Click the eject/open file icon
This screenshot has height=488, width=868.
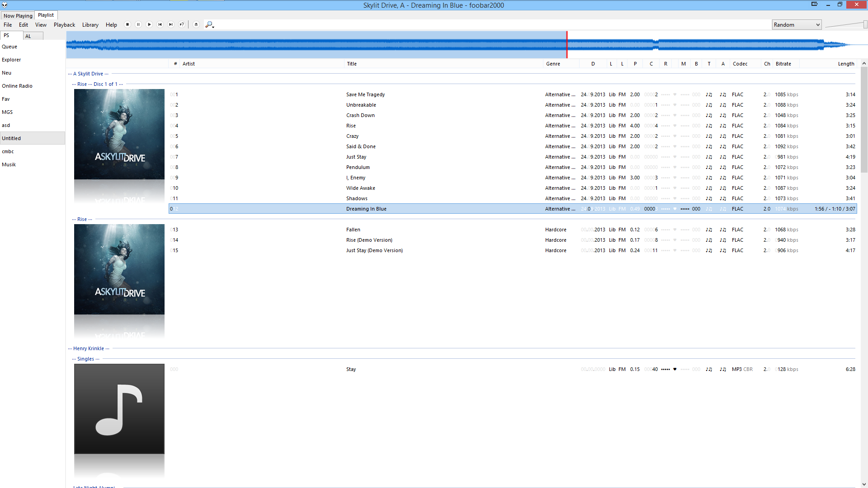coord(196,25)
